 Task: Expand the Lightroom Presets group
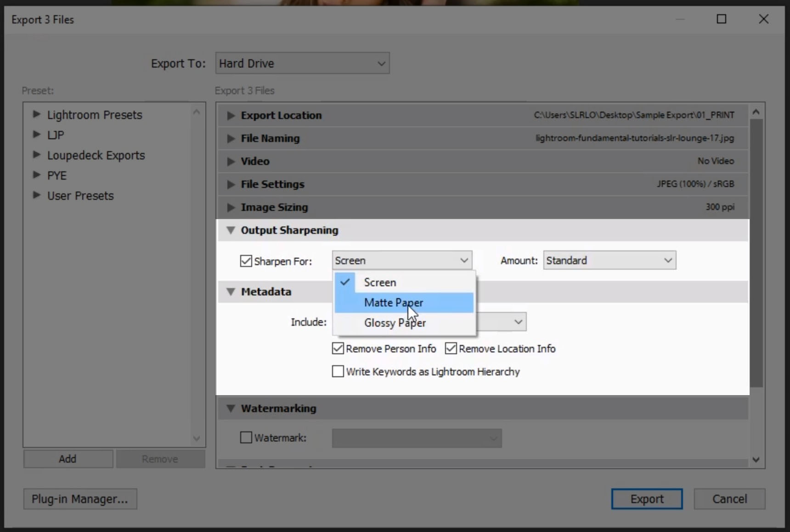(x=36, y=115)
